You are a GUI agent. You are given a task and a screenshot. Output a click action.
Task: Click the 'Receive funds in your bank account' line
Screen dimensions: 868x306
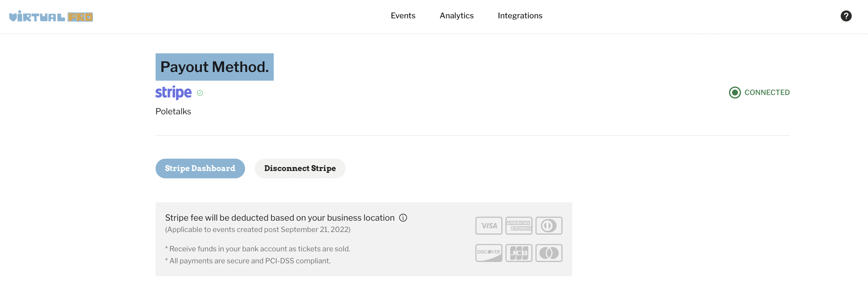(x=257, y=249)
